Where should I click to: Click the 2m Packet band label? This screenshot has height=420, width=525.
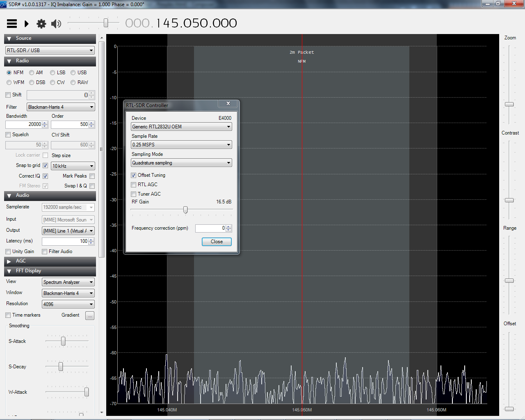point(301,52)
